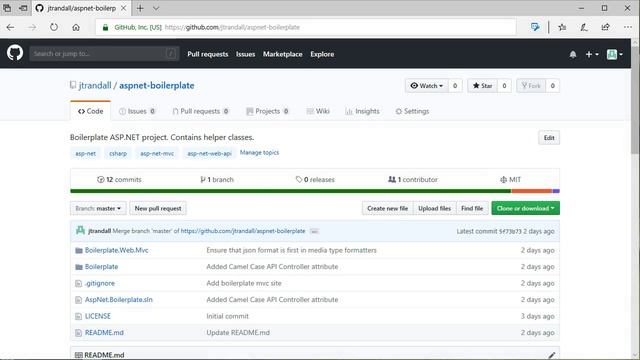Close the jtrandall/aspnet-boilerplate tab

coord(123,8)
